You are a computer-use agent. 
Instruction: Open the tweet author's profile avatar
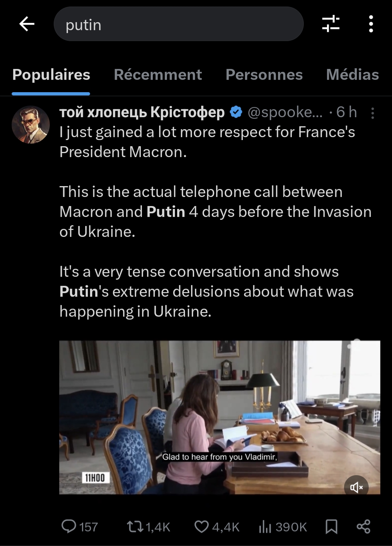pos(31,125)
